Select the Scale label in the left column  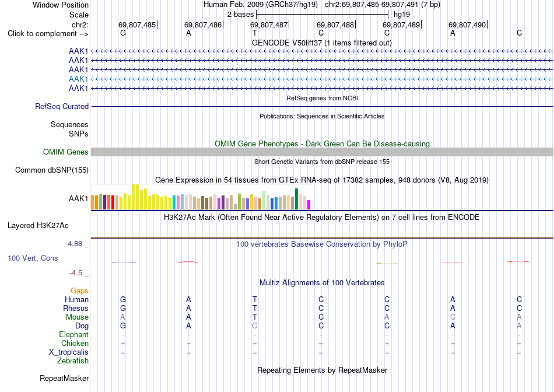coord(79,15)
